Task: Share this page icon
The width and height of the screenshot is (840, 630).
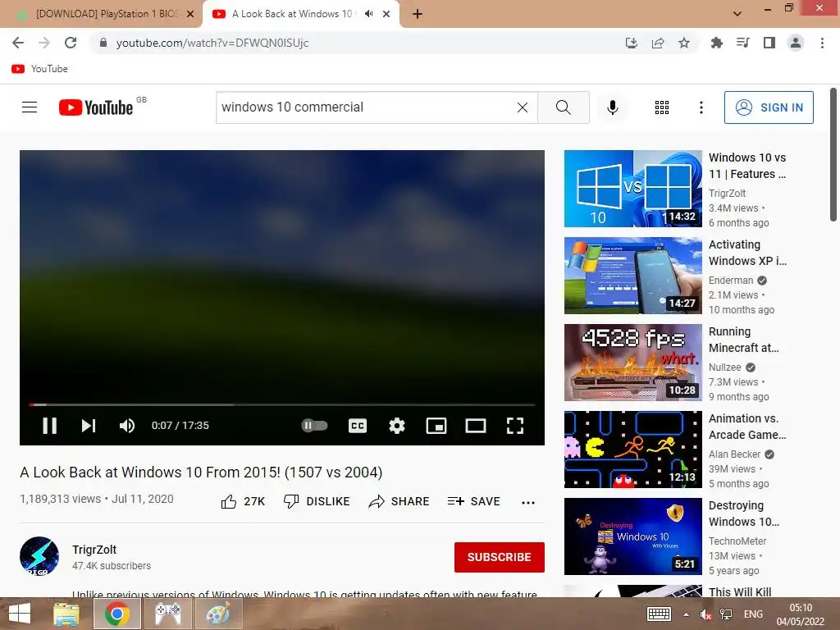Action: [658, 43]
